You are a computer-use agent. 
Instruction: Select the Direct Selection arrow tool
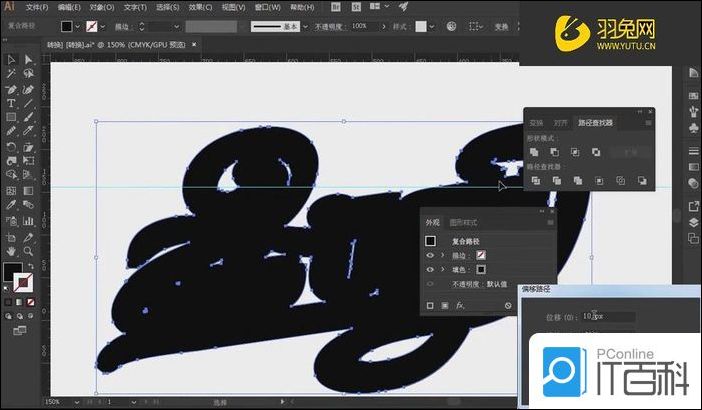tap(29, 60)
